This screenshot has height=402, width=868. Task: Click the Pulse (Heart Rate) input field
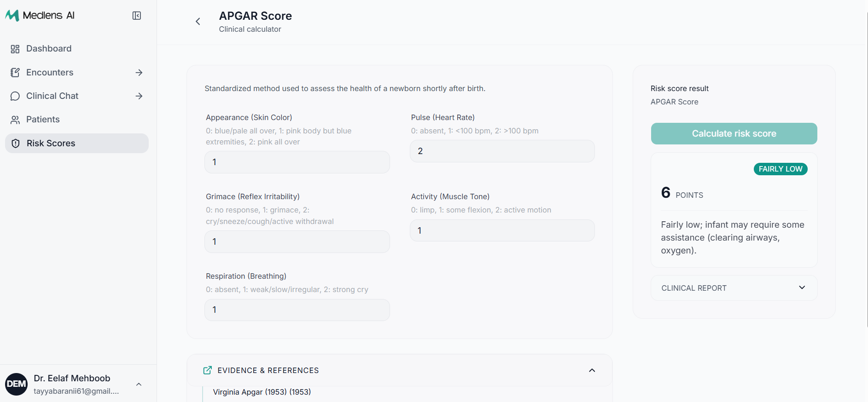(x=502, y=151)
